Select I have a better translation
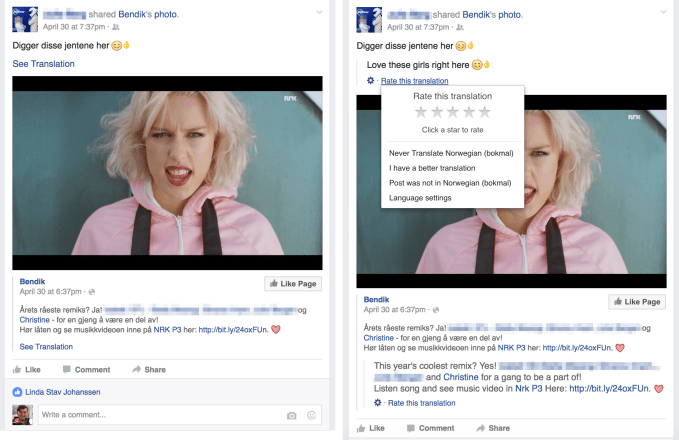The image size is (679, 440). (x=432, y=168)
